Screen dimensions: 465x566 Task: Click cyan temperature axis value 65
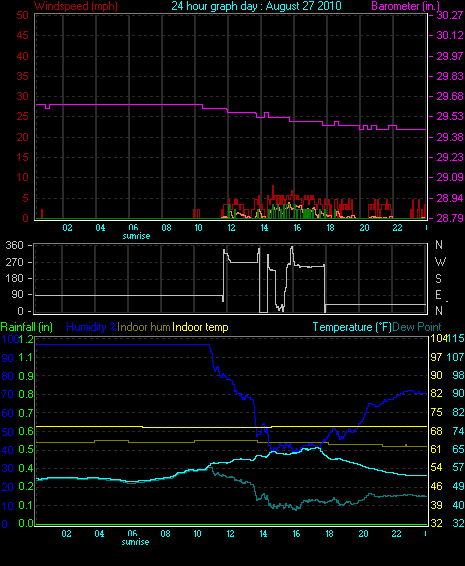click(458, 449)
